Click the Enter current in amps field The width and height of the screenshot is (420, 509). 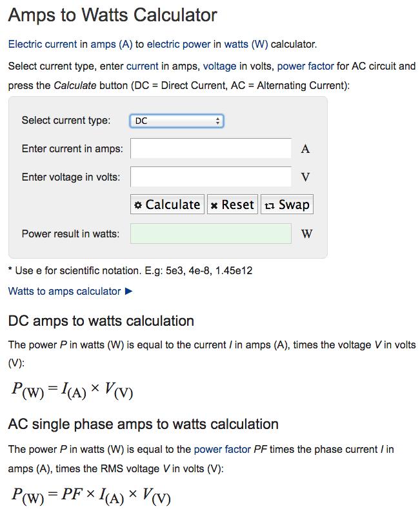[211, 148]
